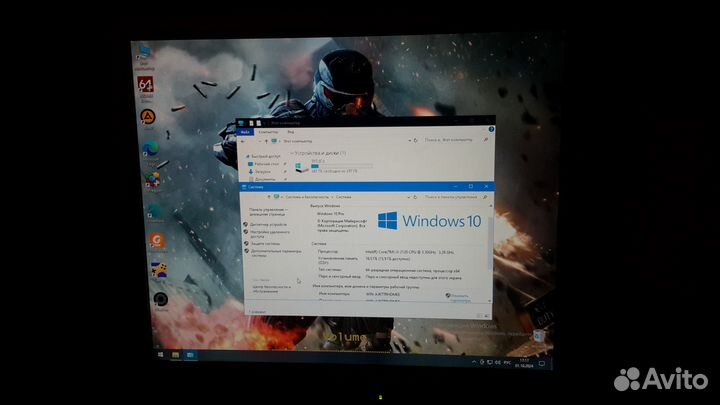Open the red AIDA64 desktop icon

(x=146, y=85)
